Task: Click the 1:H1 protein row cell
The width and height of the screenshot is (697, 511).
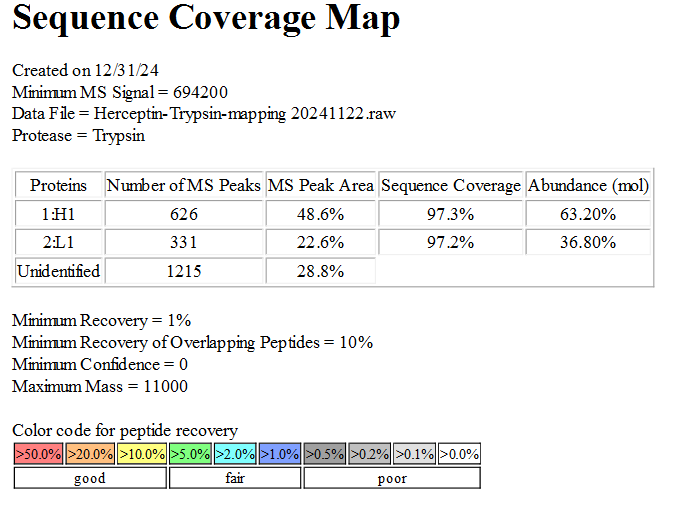Action: point(58,214)
